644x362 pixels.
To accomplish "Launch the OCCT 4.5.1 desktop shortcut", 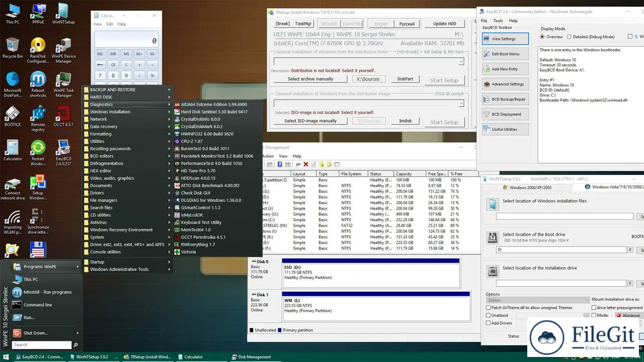I will point(63,117).
